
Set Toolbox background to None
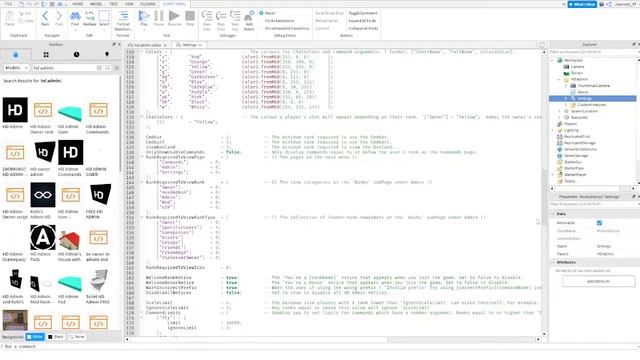[x=77, y=337]
